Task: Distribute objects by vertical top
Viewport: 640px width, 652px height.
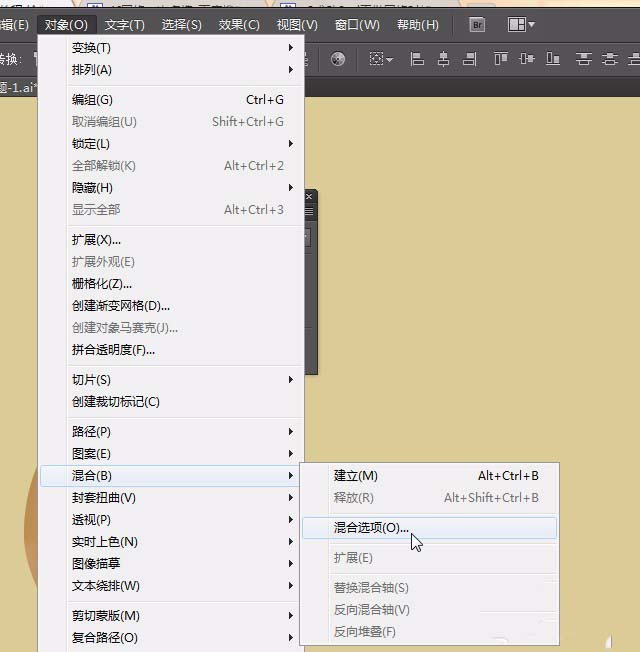Action: [x=583, y=59]
